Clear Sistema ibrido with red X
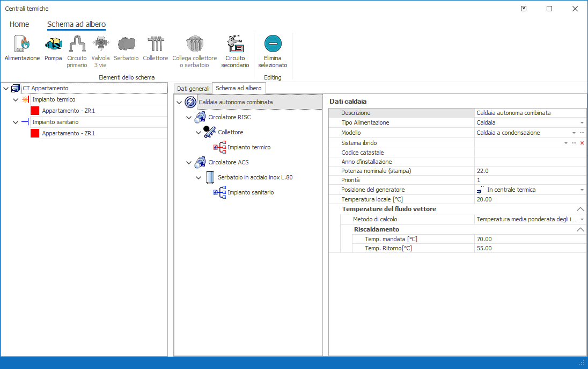 pyautogui.click(x=582, y=143)
